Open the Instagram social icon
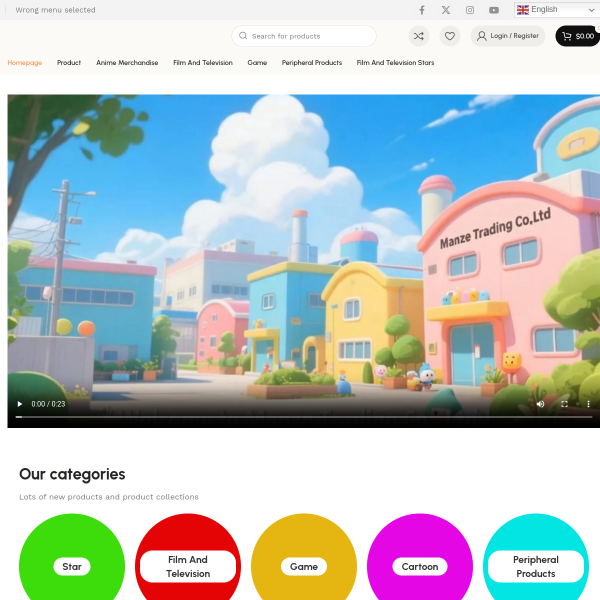Viewport: 600px width, 600px height. [470, 10]
